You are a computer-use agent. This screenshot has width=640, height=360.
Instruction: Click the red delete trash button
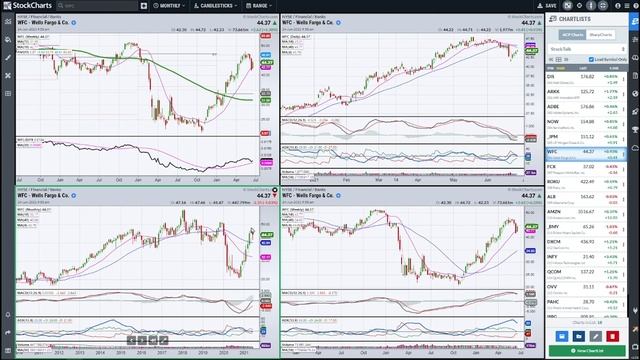point(613,336)
